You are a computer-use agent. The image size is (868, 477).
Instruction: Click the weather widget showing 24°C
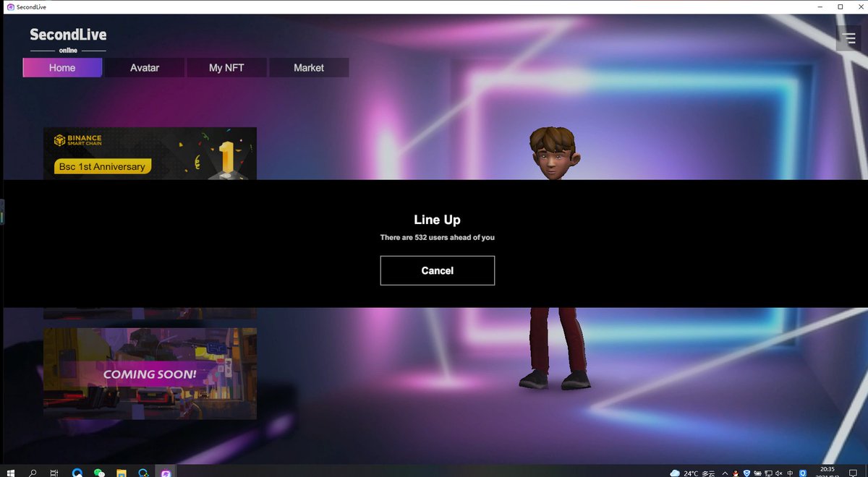(692, 473)
